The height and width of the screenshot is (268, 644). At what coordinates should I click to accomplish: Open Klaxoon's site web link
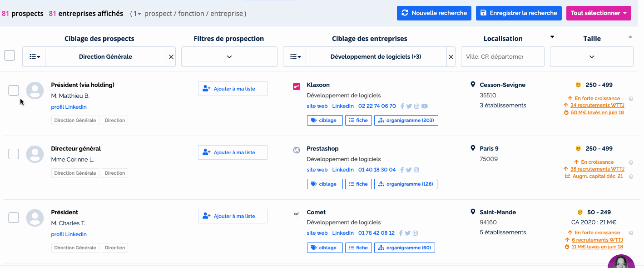click(x=317, y=106)
